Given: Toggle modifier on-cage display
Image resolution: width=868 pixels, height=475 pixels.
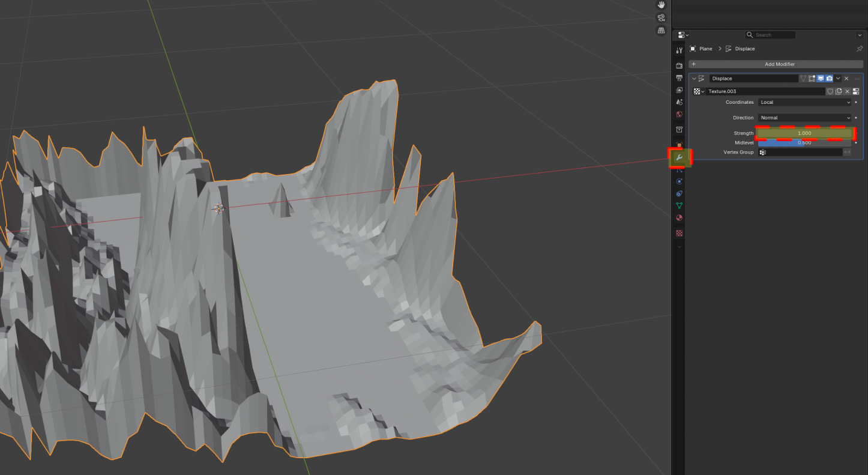Looking at the screenshot, I should tap(803, 79).
